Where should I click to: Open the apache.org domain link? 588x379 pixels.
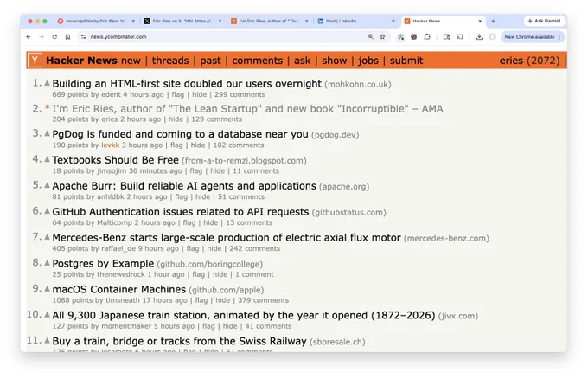[x=344, y=187]
